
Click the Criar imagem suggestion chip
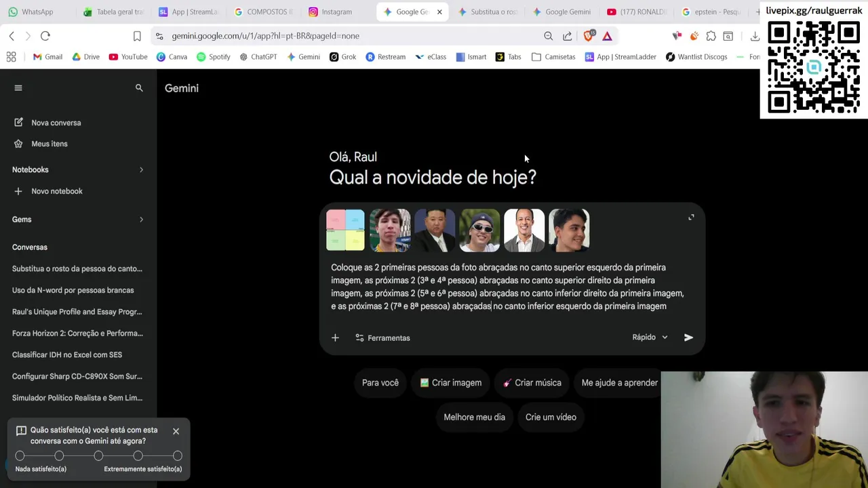tap(451, 383)
